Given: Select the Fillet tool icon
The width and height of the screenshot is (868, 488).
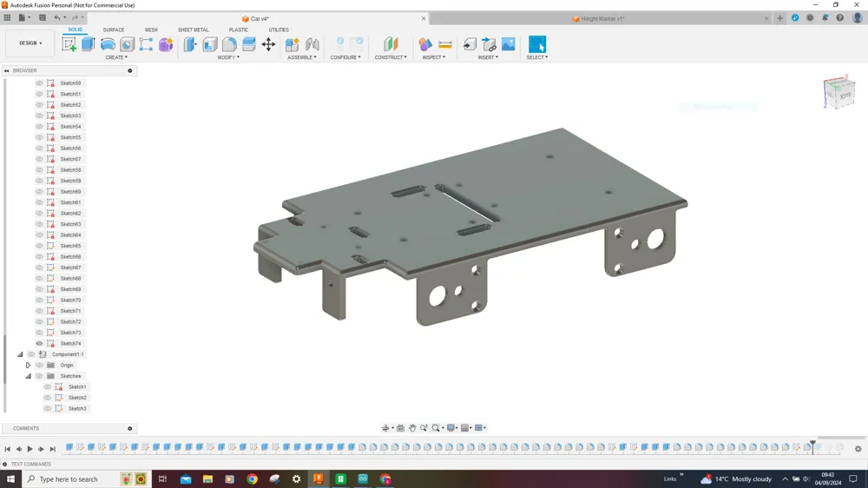Looking at the screenshot, I should 229,44.
